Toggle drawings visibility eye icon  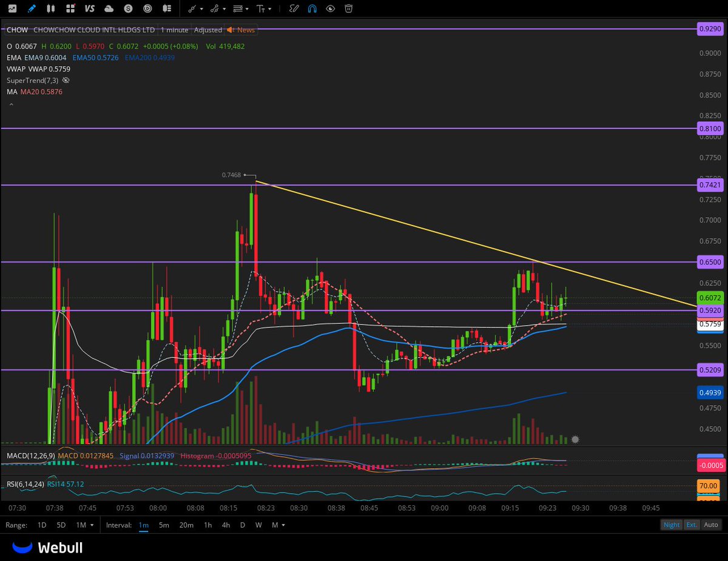[330, 8]
